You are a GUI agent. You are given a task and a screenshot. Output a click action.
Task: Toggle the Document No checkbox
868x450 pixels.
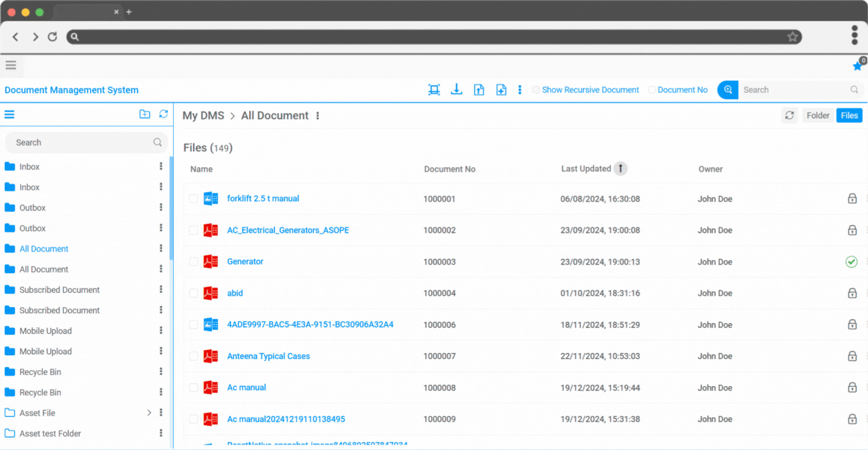coord(652,90)
